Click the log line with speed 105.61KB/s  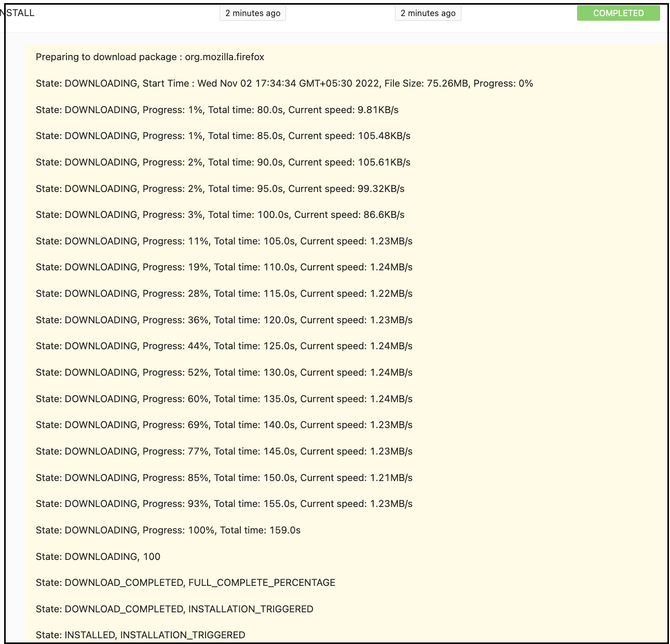[223, 162]
